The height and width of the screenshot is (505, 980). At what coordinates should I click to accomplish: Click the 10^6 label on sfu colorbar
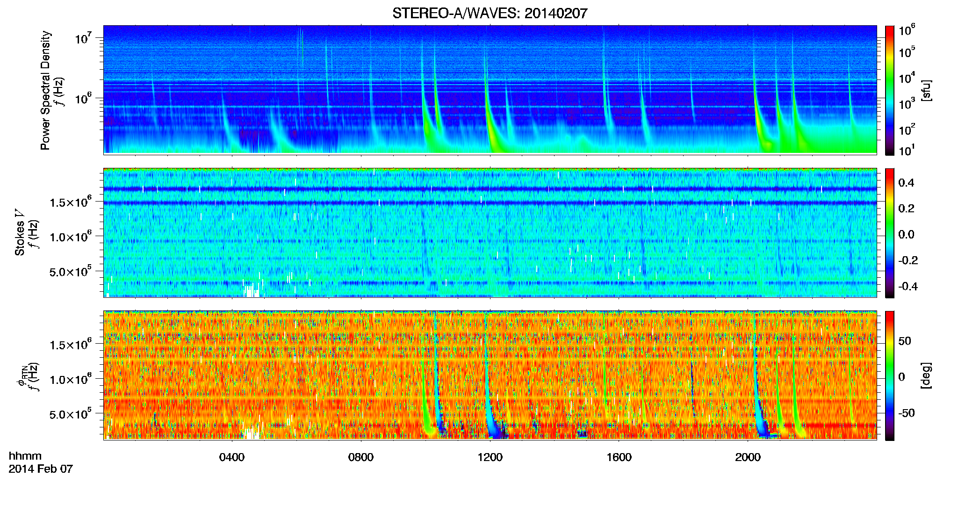(907, 30)
